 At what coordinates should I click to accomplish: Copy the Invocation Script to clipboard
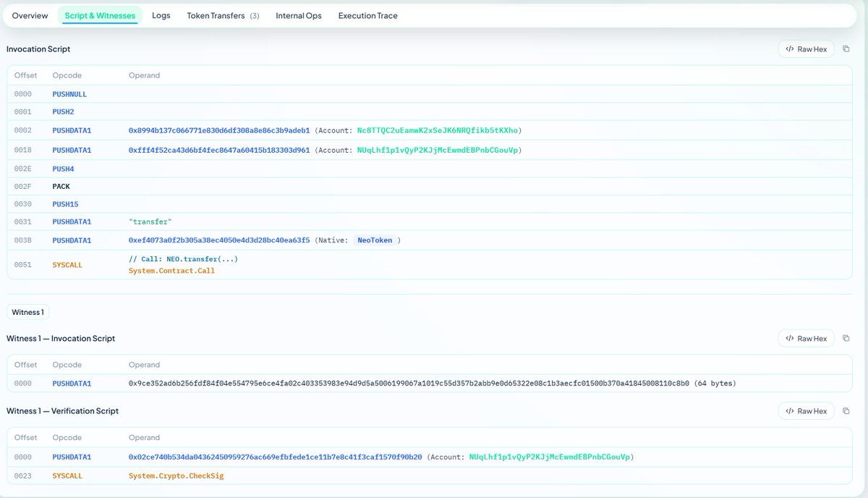[x=846, y=49]
